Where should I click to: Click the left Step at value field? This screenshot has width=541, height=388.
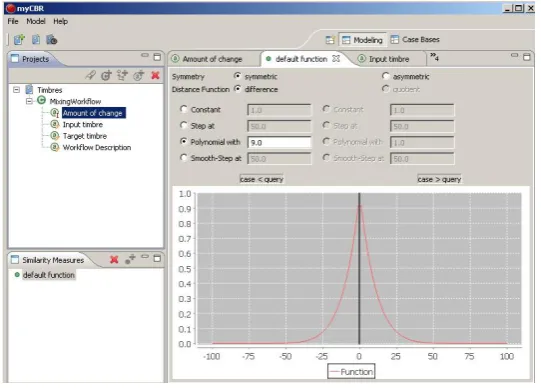point(279,126)
